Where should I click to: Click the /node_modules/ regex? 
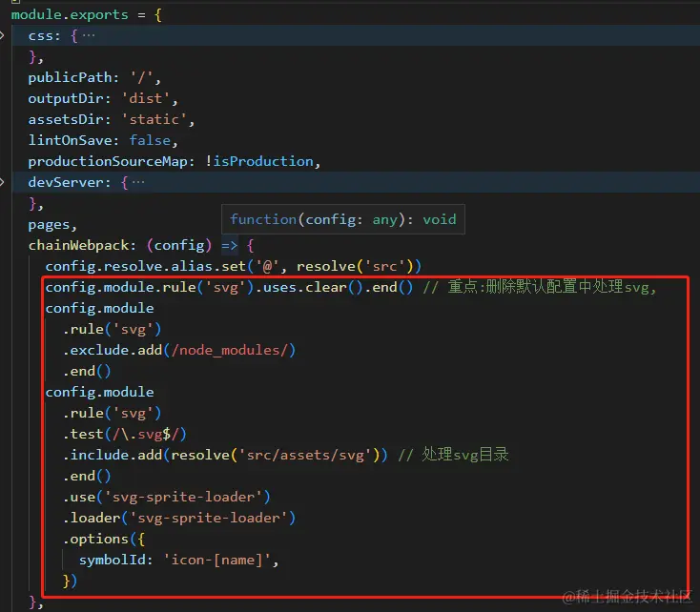pyautogui.click(x=230, y=350)
